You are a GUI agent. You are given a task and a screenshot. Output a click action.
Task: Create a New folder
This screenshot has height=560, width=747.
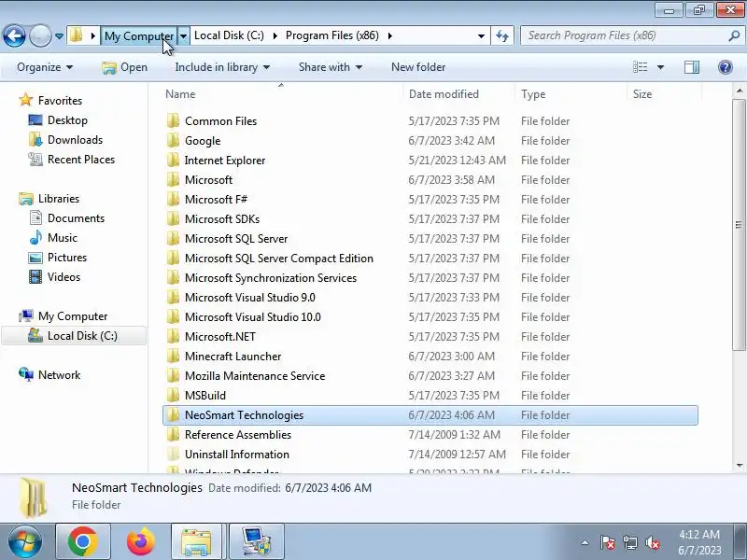[x=418, y=67]
